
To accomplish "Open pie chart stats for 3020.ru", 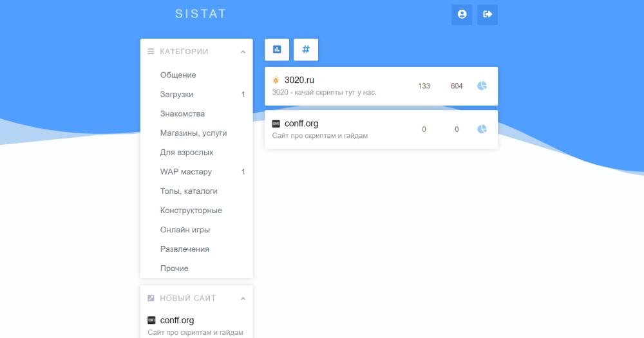I will [482, 86].
